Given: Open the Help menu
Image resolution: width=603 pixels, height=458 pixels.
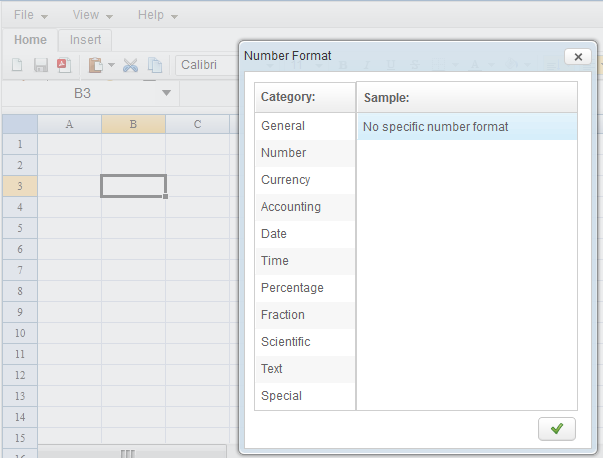Looking at the screenshot, I should 158,15.
